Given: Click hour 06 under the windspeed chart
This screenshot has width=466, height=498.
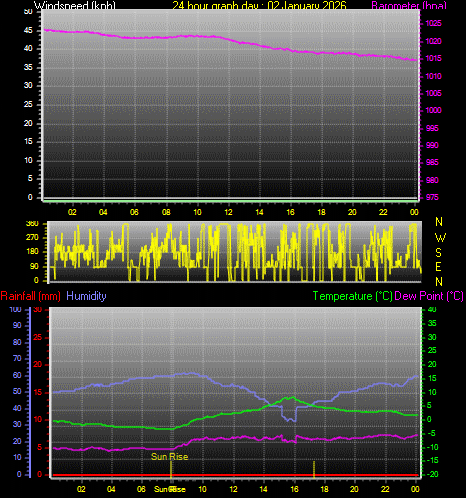Looking at the screenshot, I should click(x=134, y=212).
